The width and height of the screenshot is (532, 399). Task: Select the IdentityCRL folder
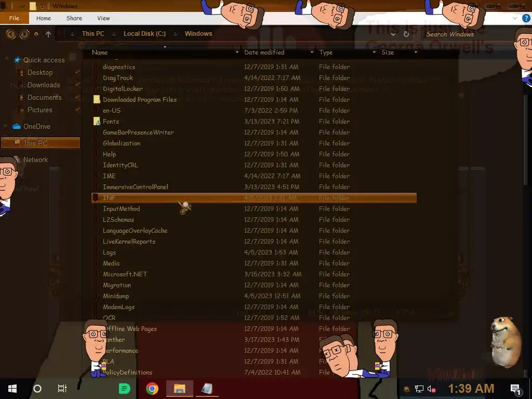[x=120, y=165]
